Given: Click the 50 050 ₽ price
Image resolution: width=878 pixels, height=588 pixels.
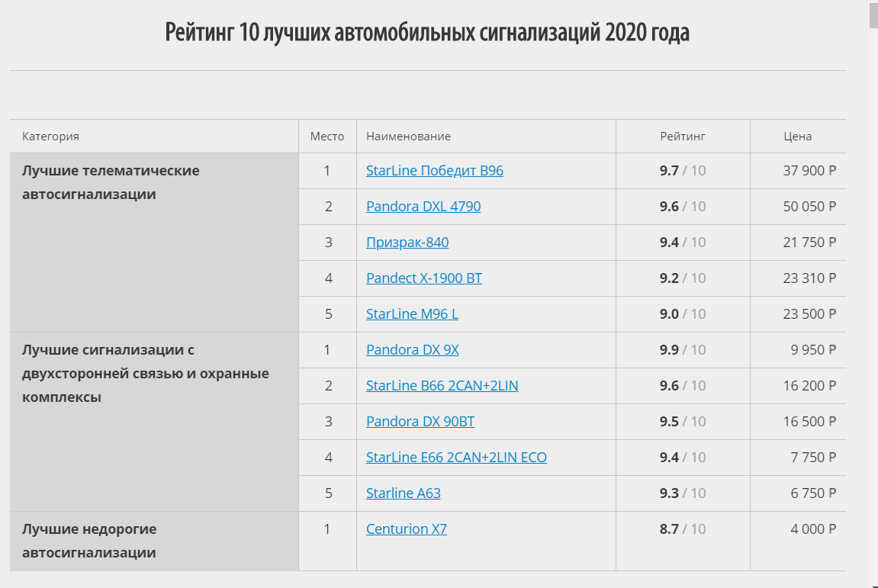Looking at the screenshot, I should tap(809, 207).
